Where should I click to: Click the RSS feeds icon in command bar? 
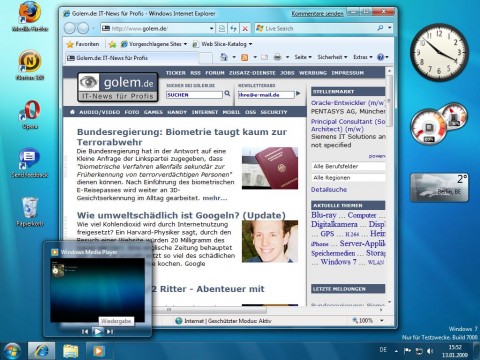point(244,57)
